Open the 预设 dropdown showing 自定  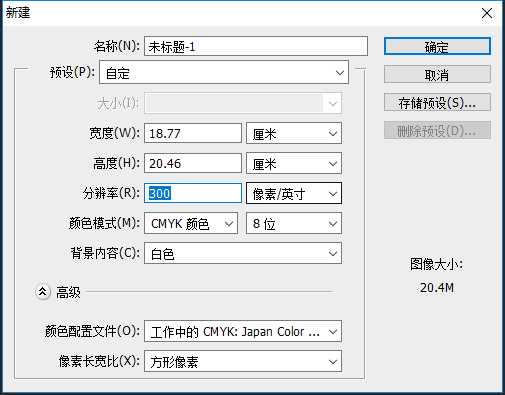pyautogui.click(x=224, y=72)
